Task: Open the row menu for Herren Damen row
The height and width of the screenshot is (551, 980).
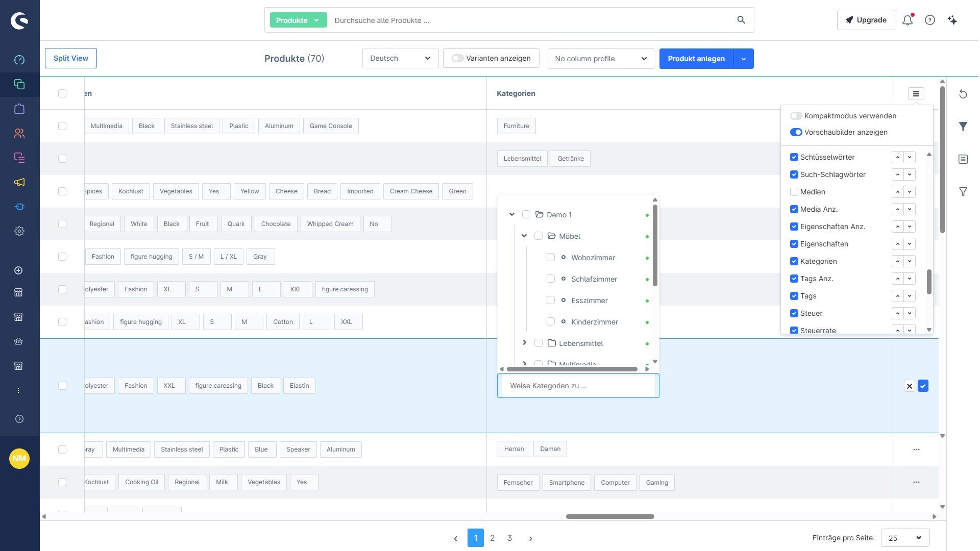Action: click(x=916, y=449)
